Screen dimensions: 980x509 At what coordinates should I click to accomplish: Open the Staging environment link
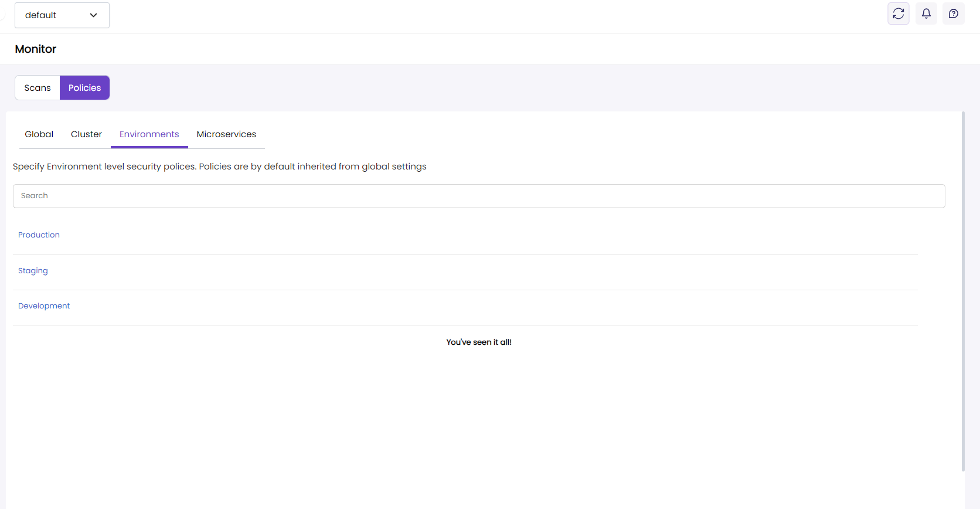point(33,271)
